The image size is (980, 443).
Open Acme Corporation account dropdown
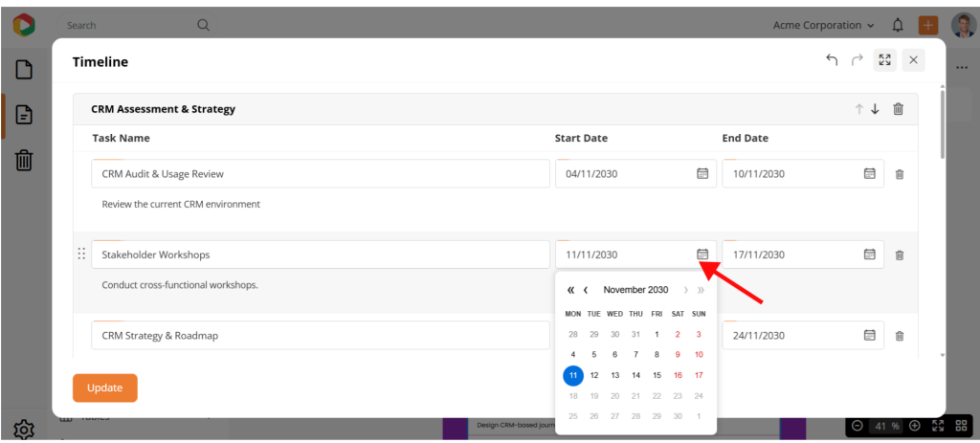point(823,25)
